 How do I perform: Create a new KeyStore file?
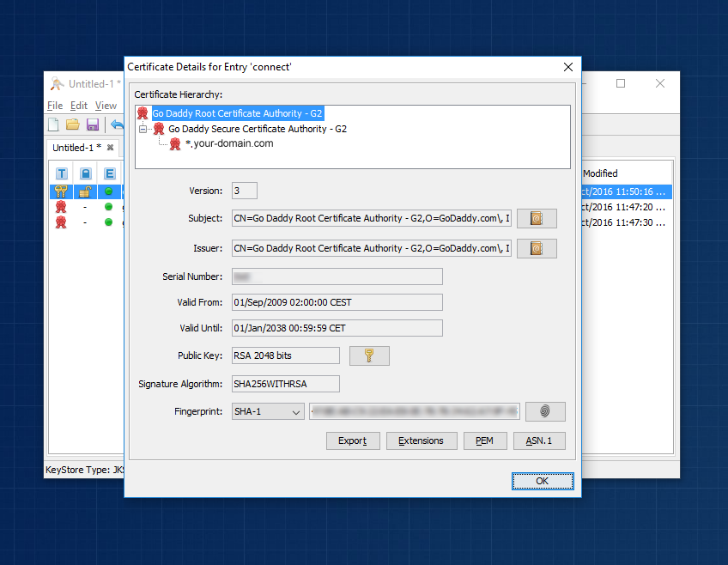(52, 124)
